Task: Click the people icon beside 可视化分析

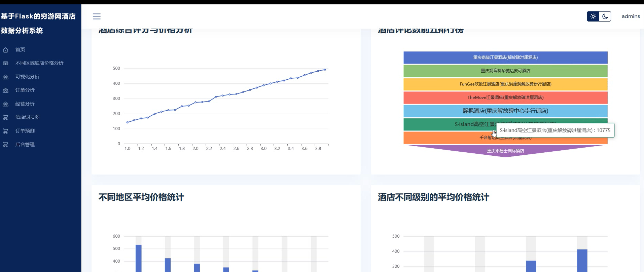Action: [x=5, y=77]
